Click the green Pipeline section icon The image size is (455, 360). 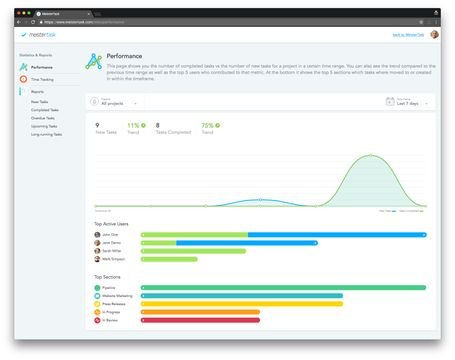(97, 288)
